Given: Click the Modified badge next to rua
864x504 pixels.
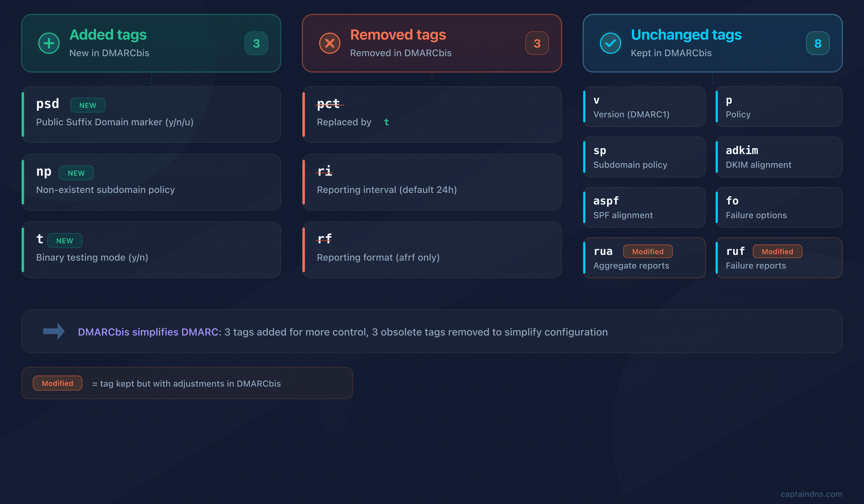Looking at the screenshot, I should click(648, 251).
